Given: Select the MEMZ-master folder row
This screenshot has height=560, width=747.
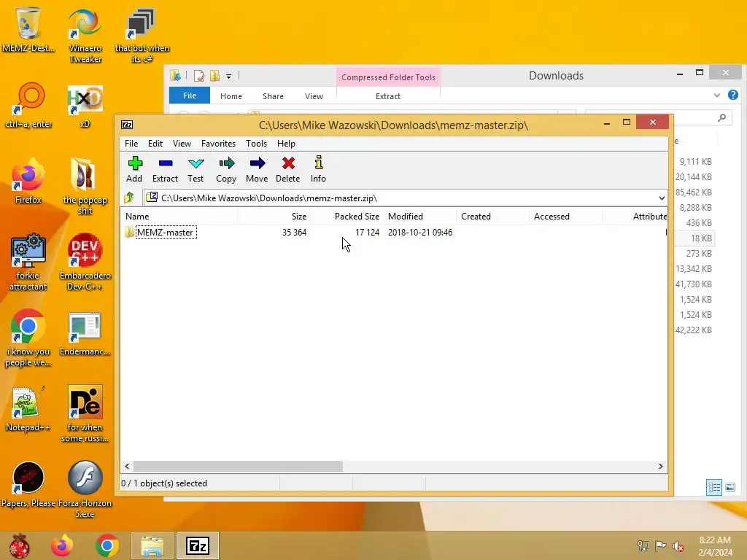Looking at the screenshot, I should point(393,233).
